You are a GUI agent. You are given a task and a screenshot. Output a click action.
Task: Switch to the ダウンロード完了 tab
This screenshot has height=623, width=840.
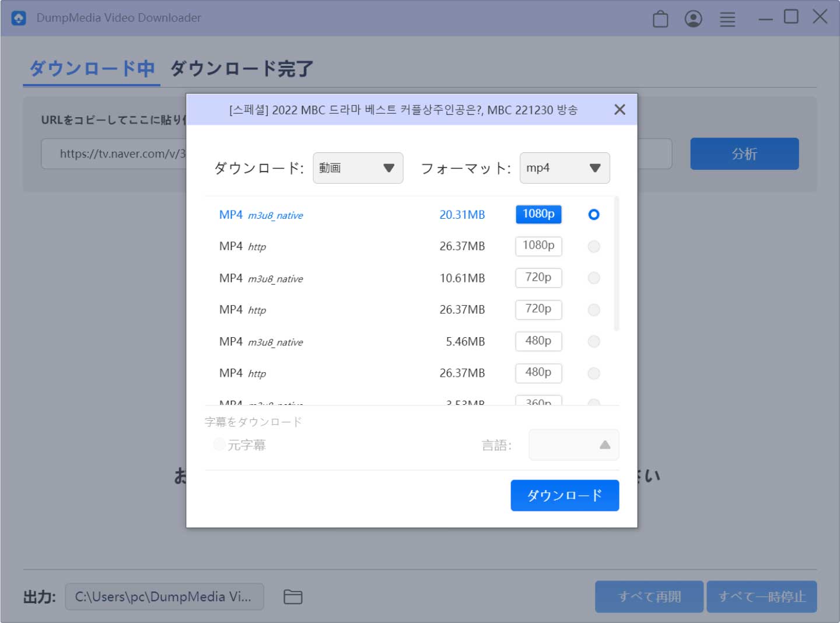242,69
